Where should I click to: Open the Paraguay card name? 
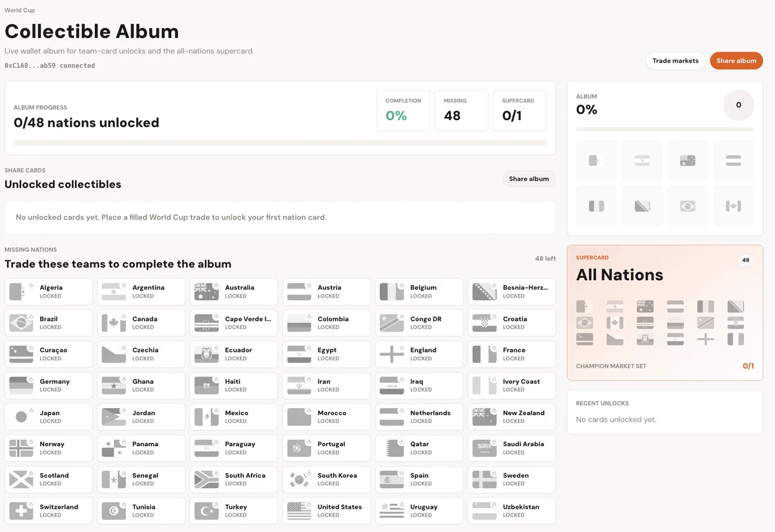tap(240, 444)
